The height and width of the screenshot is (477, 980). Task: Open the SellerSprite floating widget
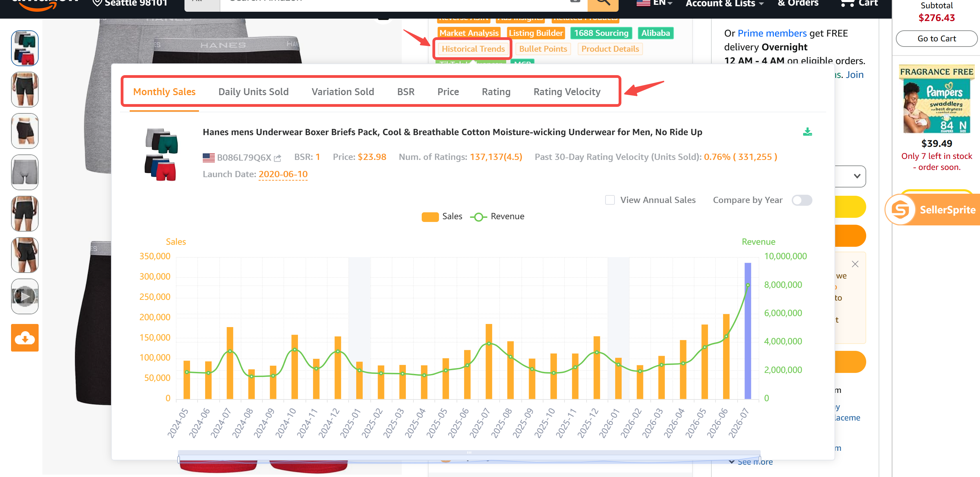click(932, 210)
